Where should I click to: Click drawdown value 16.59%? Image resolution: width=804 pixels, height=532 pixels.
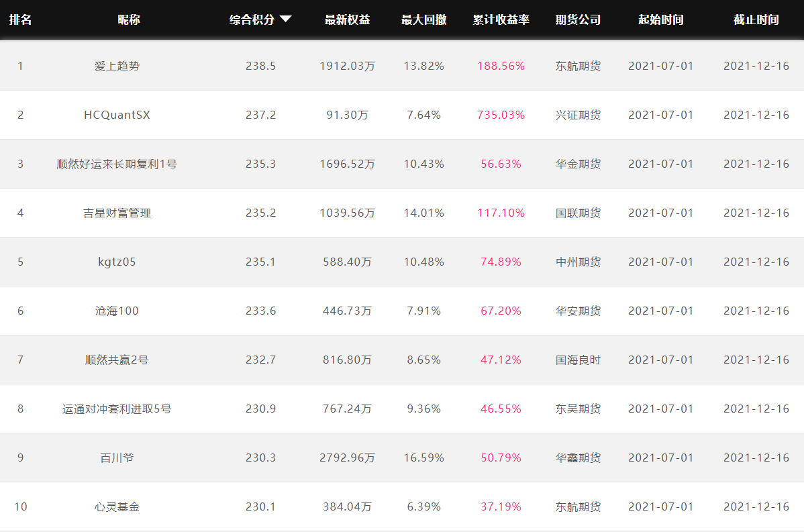click(423, 458)
